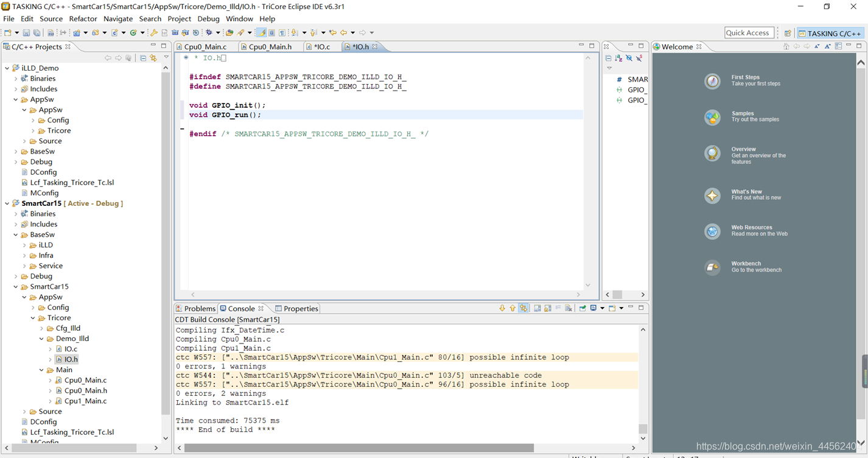868x458 pixels.
Task: Click Pin Console icon
Action: pyautogui.click(x=583, y=308)
